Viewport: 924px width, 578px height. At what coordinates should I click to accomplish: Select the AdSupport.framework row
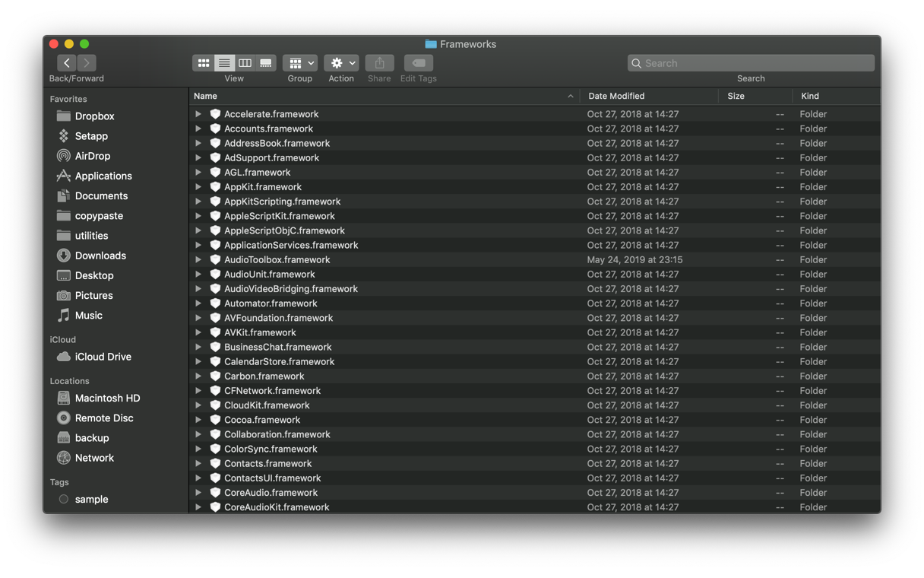pyautogui.click(x=535, y=157)
